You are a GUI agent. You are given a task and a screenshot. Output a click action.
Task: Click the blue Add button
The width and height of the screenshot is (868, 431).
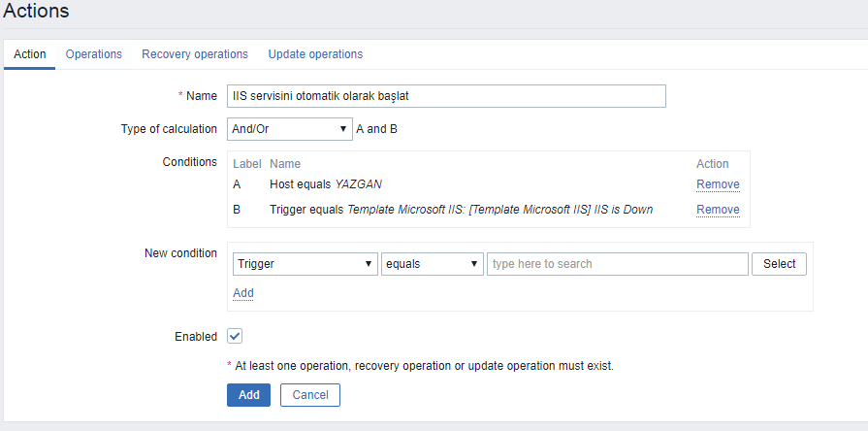coord(248,395)
